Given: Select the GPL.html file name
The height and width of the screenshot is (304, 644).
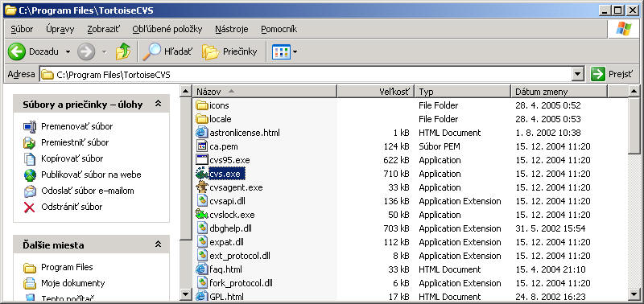Looking at the screenshot, I should [x=226, y=297].
